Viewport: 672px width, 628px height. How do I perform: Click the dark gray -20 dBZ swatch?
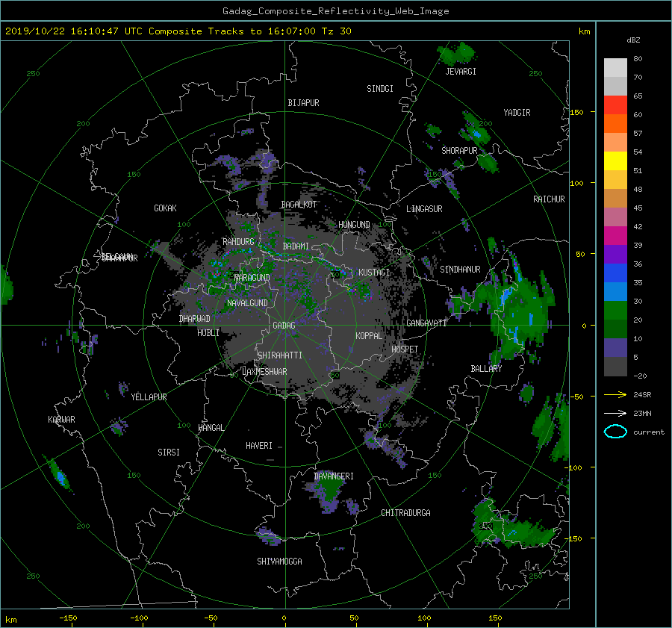coord(615,367)
